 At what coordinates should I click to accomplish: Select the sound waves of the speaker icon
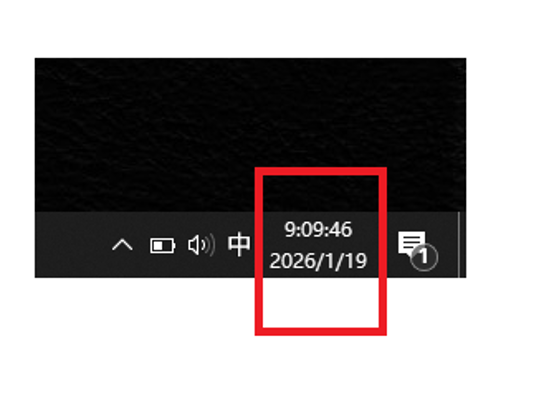[x=210, y=245]
